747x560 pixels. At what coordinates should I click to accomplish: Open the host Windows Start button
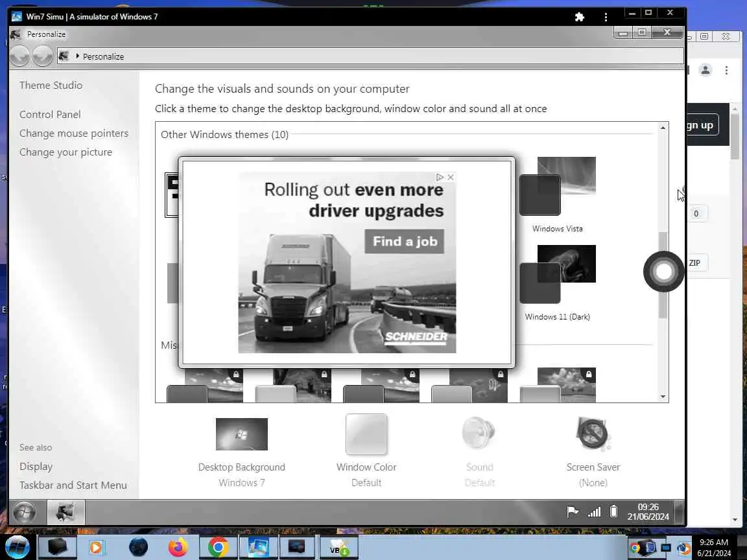tap(17, 547)
